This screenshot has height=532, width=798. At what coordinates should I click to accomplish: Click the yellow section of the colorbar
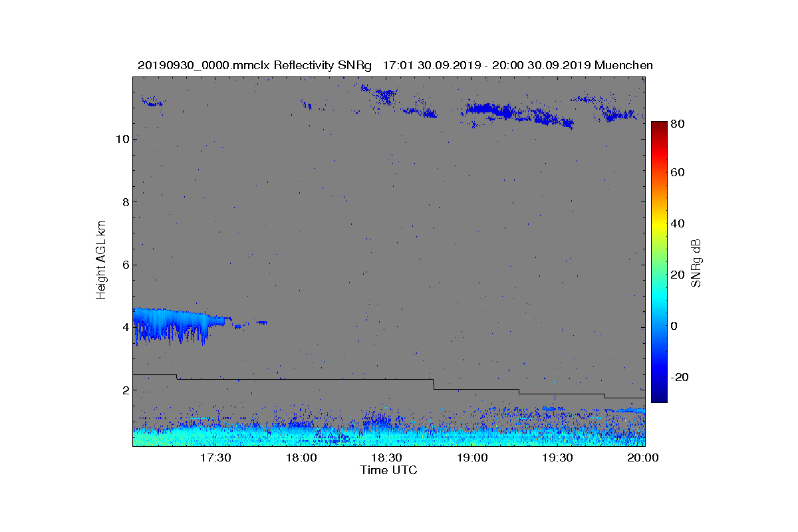pyautogui.click(x=659, y=225)
